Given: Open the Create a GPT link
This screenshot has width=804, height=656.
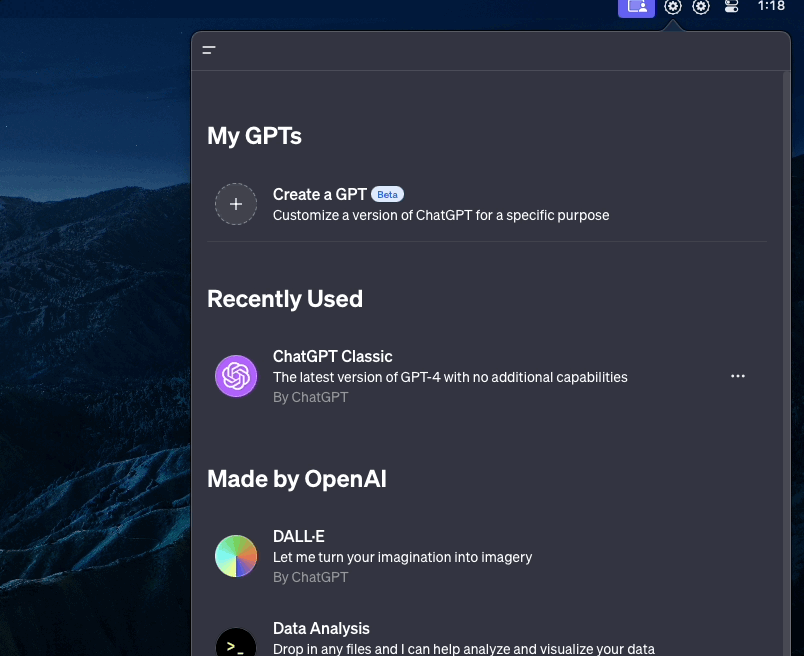Looking at the screenshot, I should click(x=319, y=194).
